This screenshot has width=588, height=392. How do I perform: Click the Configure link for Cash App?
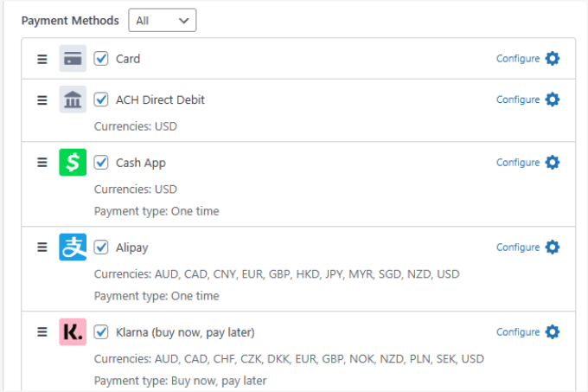pos(518,163)
